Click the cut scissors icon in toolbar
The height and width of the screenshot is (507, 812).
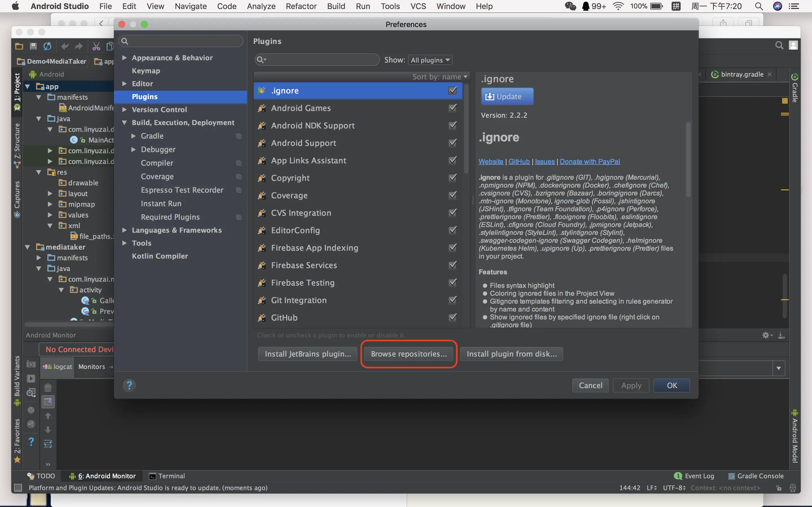pos(96,46)
